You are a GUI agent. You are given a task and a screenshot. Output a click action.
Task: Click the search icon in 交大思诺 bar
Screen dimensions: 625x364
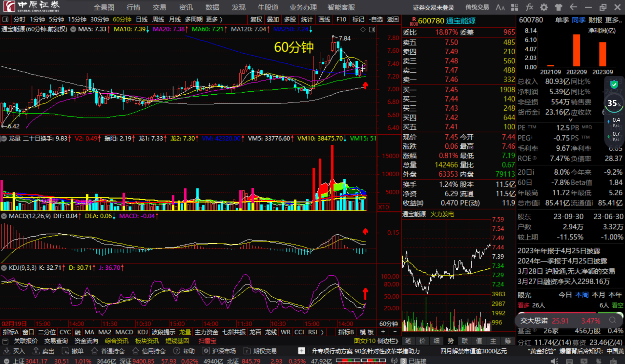click(x=613, y=320)
